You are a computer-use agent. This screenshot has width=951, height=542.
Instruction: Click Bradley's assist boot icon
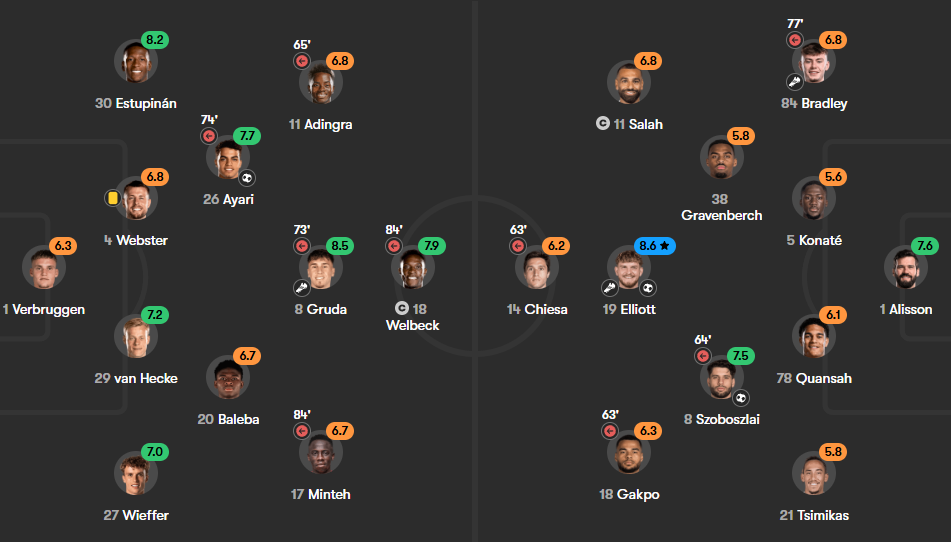coord(795,82)
